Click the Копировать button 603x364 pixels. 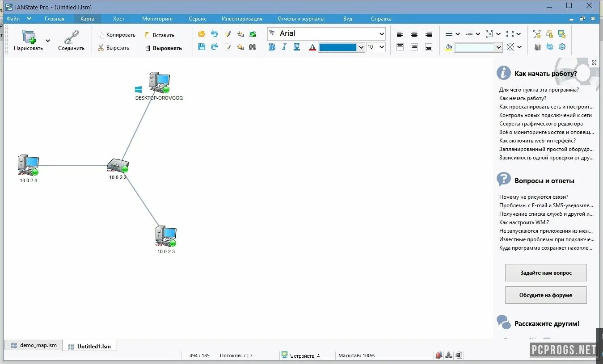[117, 35]
